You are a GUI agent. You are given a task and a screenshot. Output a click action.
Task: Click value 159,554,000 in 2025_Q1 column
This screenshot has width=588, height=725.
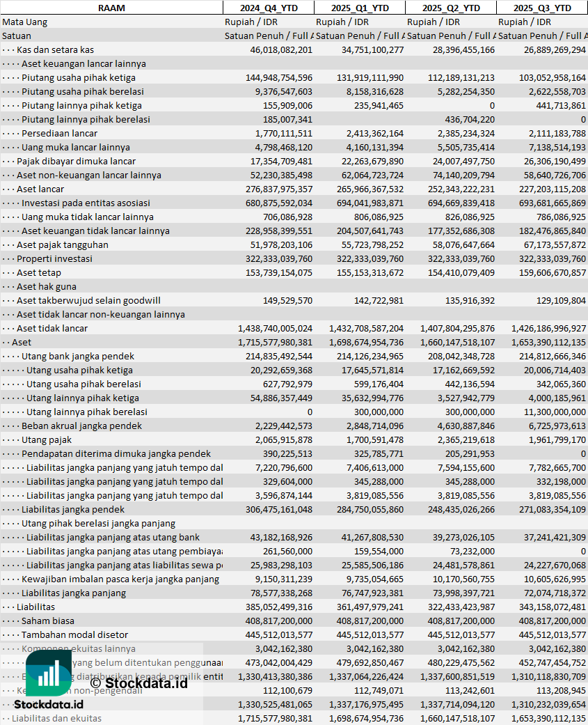tap(379, 552)
